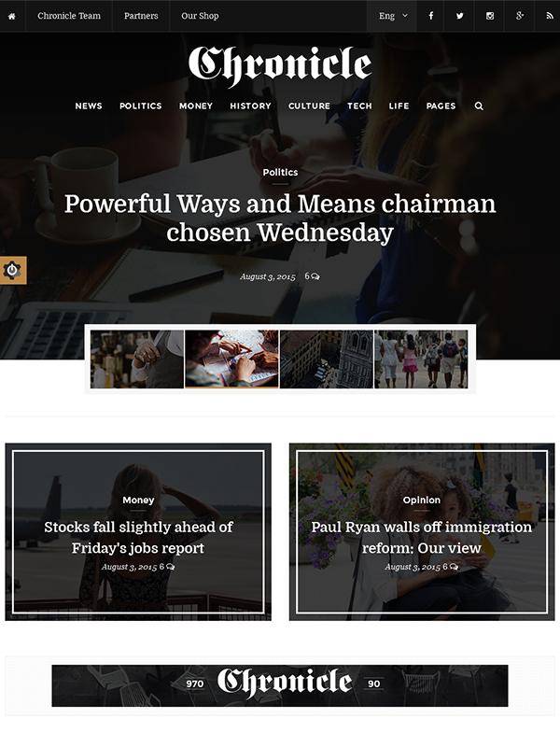
Task: Expand the Eng language dropdown
Action: [x=392, y=16]
